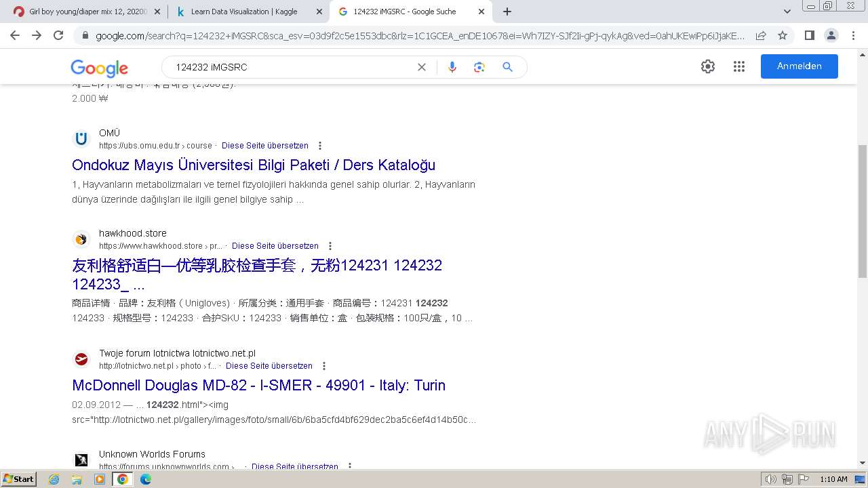
Task: View site information lock icon
Action: click(85, 35)
